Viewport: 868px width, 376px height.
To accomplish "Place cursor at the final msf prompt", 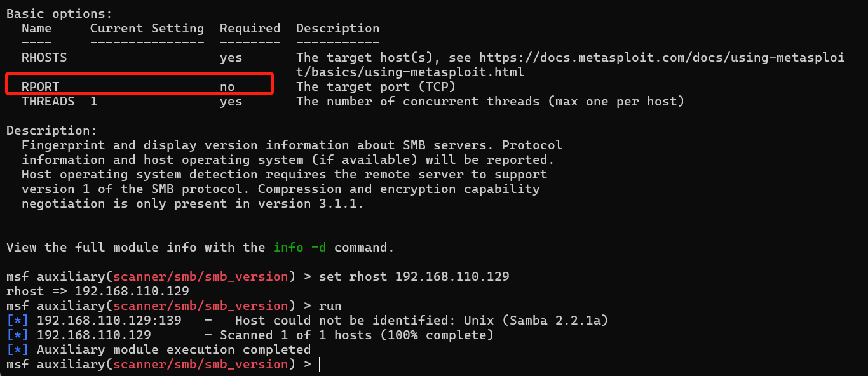I will point(320,364).
